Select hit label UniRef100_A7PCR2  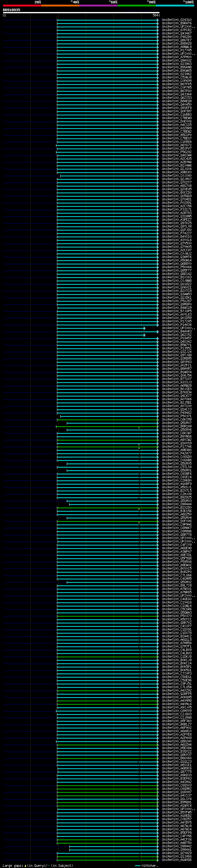(x=176, y=30)
